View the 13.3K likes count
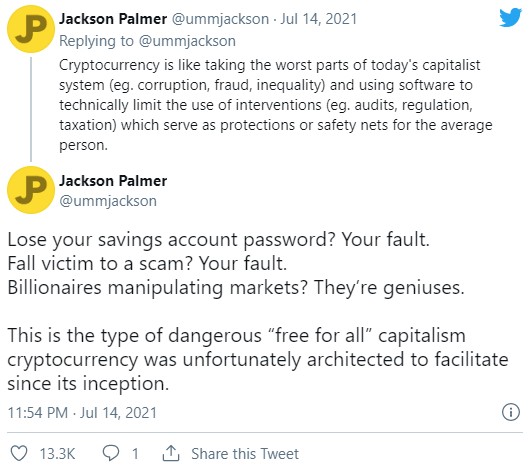Image resolution: width=529 pixels, height=465 pixels. pos(57,454)
